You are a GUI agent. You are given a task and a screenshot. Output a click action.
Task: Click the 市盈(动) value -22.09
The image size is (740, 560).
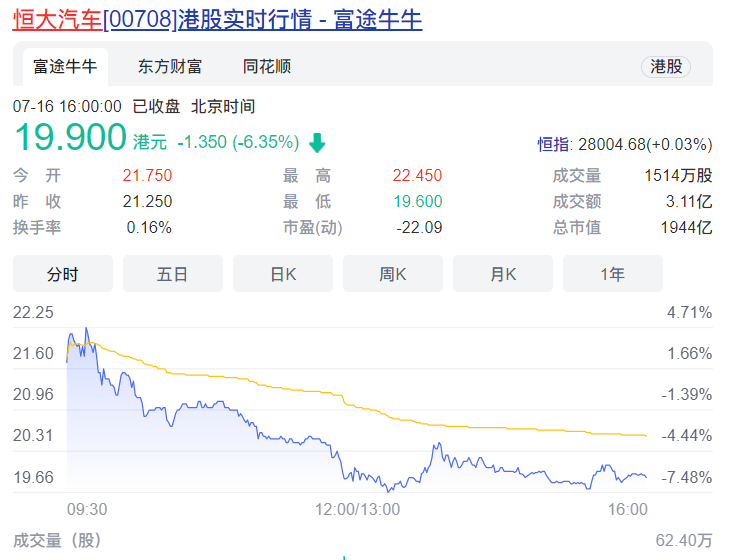pos(419,227)
